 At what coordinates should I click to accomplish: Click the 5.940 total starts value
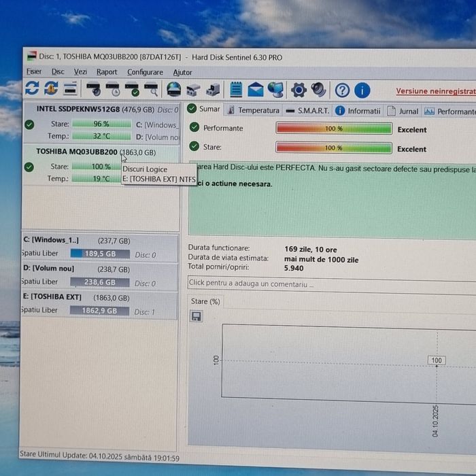[294, 268]
